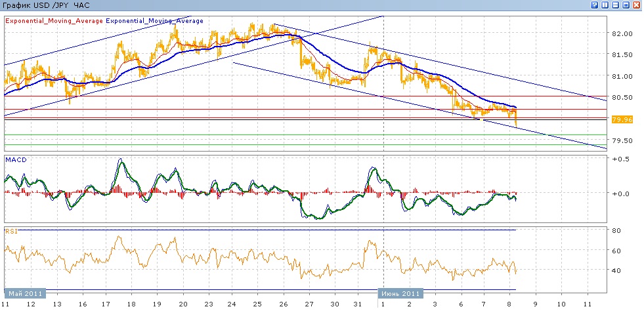Click the Июнь 2011 month marker

tap(400, 294)
